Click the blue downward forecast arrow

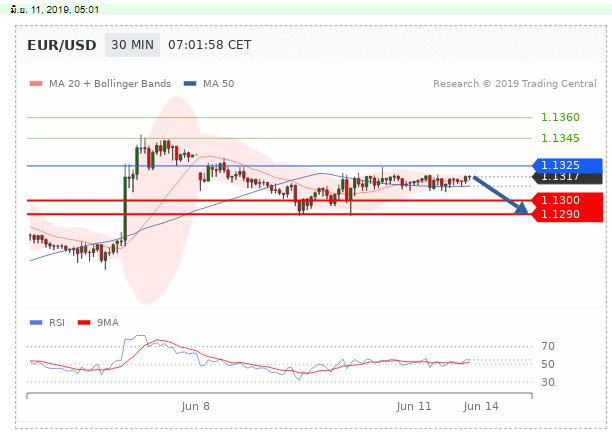click(x=499, y=194)
